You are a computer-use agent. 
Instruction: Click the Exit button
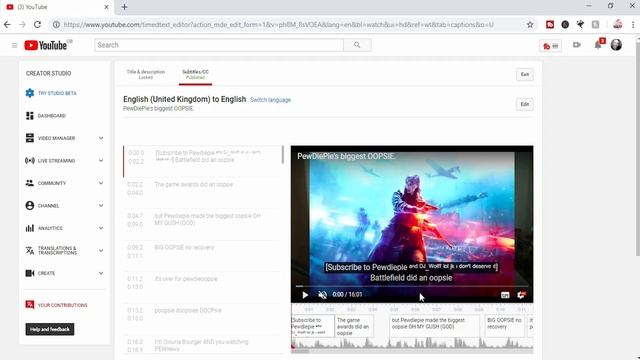pos(525,74)
